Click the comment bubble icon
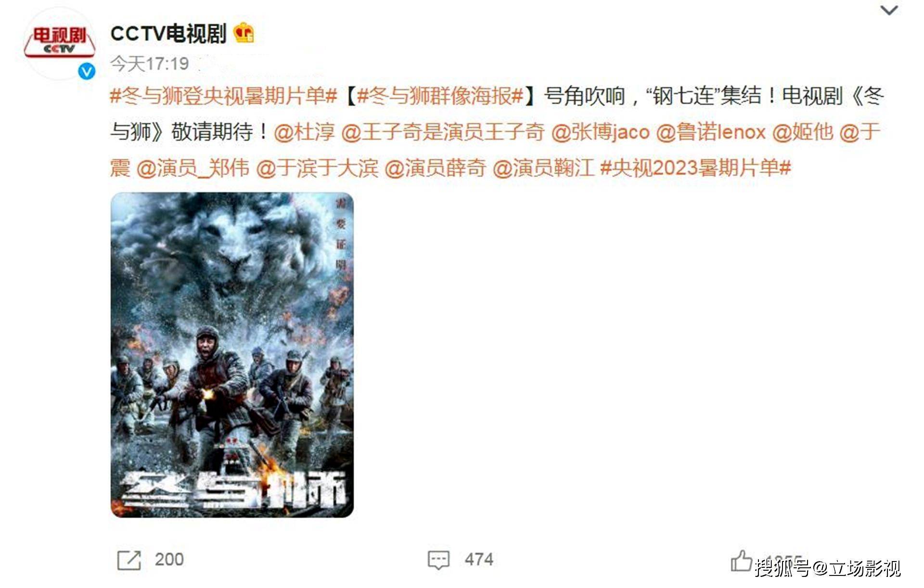The width and height of the screenshot is (924, 588). tap(438, 560)
